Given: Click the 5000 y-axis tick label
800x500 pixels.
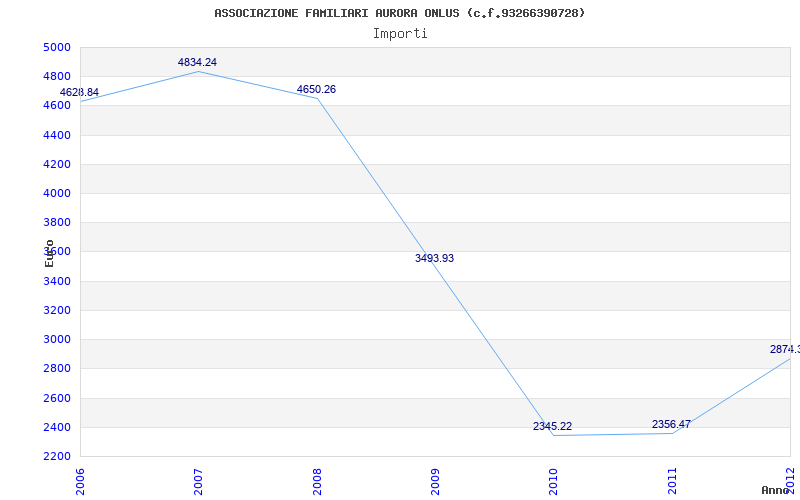Looking at the screenshot, I should (x=57, y=47).
